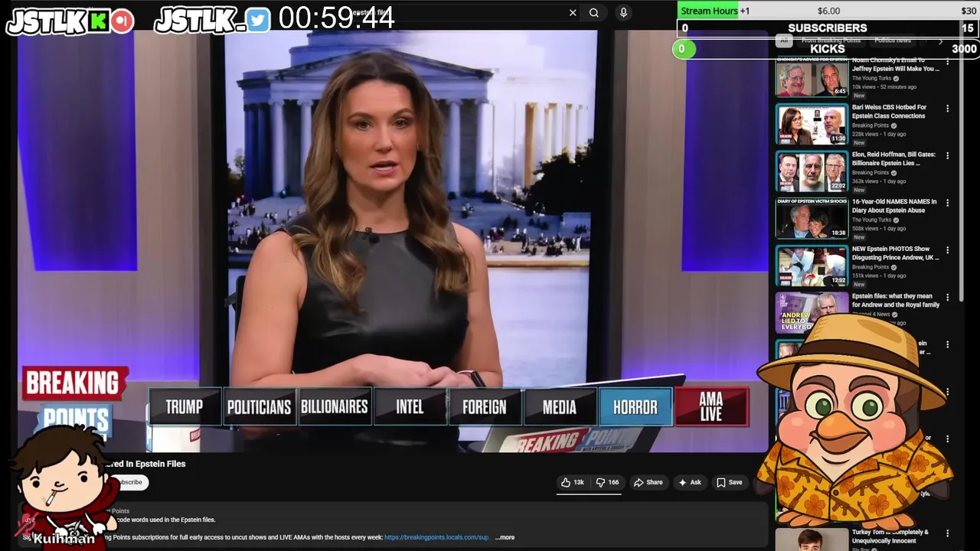The height and width of the screenshot is (551, 980).
Task: Share this video
Action: coord(648,482)
